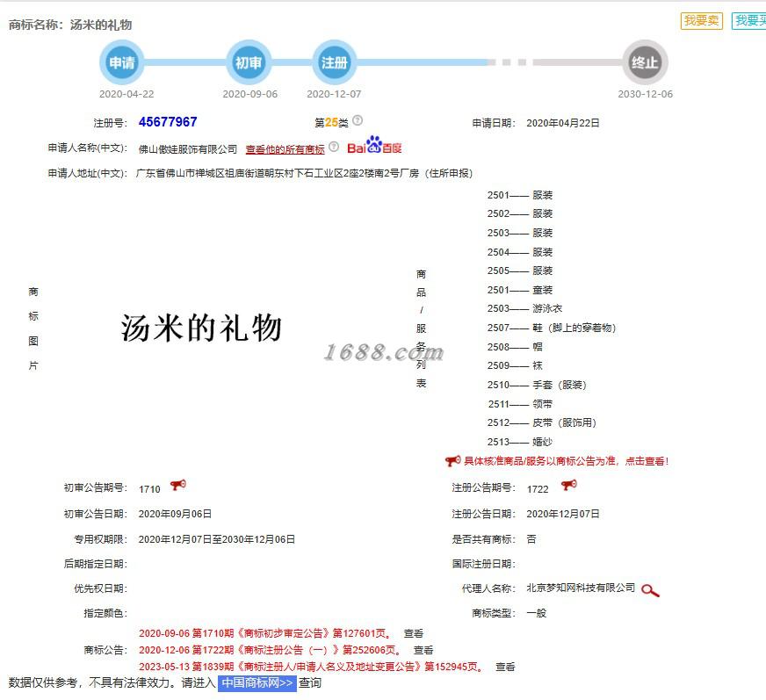The width and height of the screenshot is (766, 700).
Task: Open registration number 45677967
Action: (168, 121)
